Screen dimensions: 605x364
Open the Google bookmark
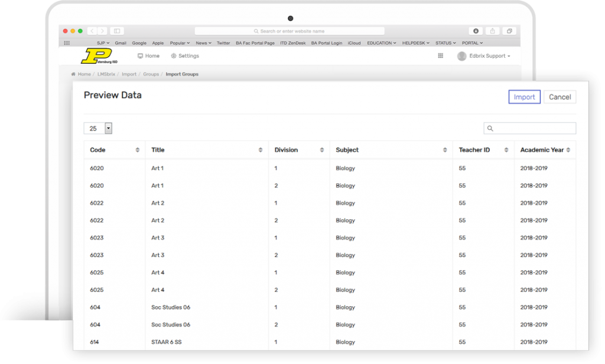click(139, 43)
